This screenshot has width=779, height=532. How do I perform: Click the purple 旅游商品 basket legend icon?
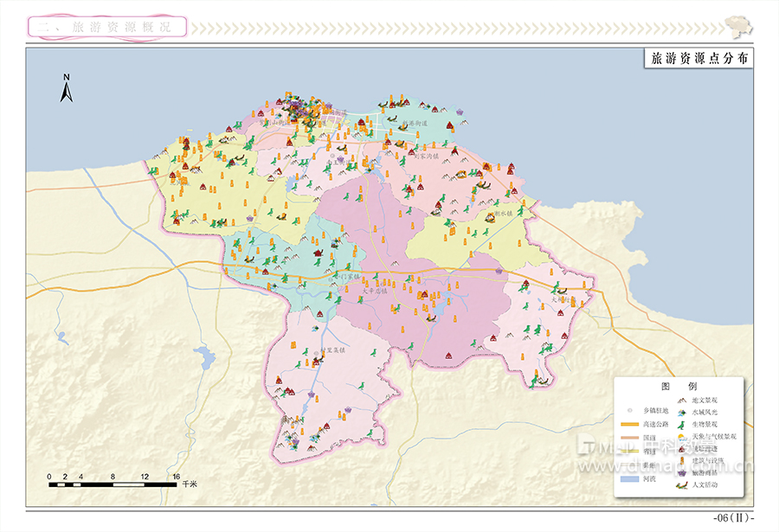coord(683,473)
